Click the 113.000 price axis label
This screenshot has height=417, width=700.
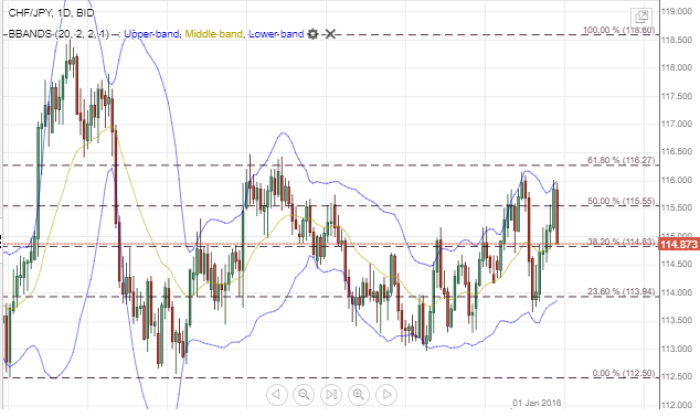pos(677,349)
